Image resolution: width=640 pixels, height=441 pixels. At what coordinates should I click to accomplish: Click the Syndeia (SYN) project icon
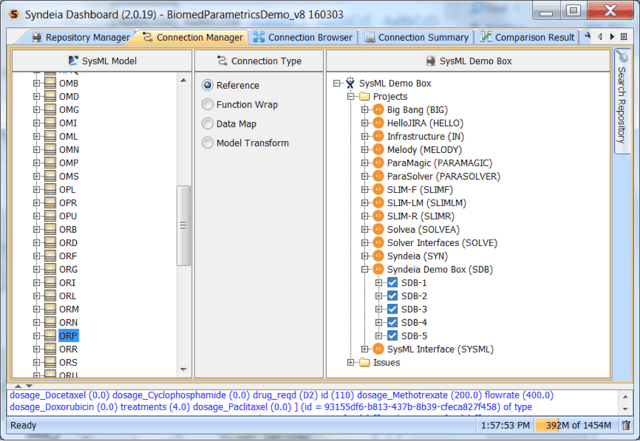click(x=378, y=256)
